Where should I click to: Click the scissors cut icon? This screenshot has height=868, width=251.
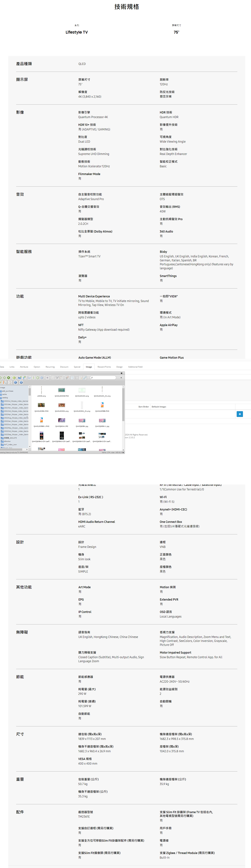click(x=57, y=378)
